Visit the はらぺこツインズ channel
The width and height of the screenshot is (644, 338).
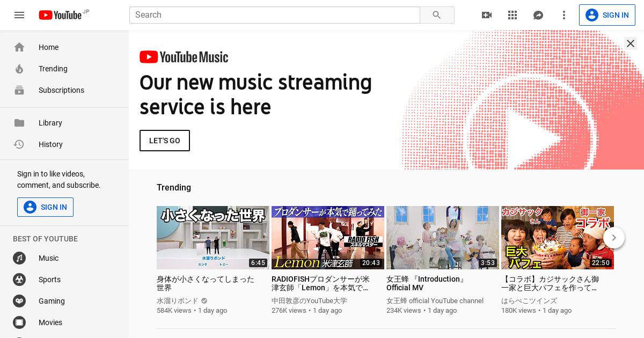click(x=529, y=301)
